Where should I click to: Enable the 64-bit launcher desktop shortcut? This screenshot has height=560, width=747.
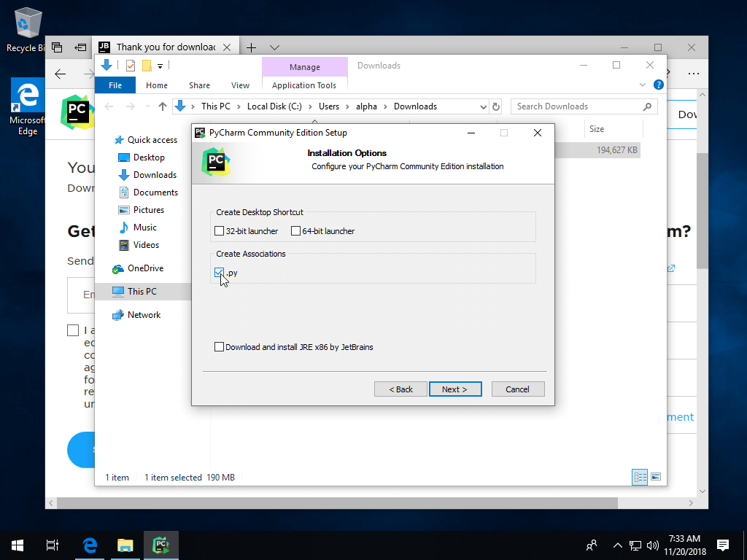295,231
